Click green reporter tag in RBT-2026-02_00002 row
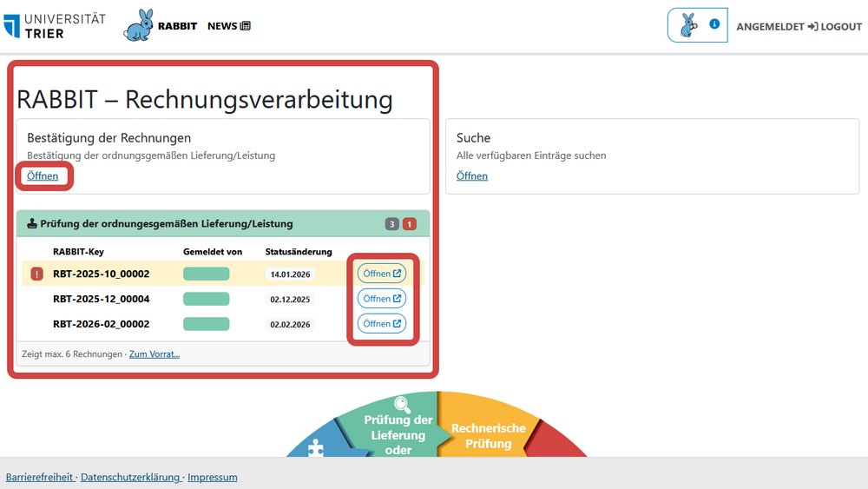The height and width of the screenshot is (489, 868). 206,324
